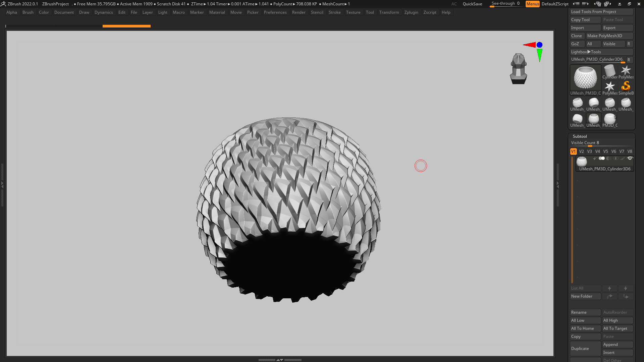The width and height of the screenshot is (644, 362).
Task: Activate visibility set V2
Action: [581, 152]
